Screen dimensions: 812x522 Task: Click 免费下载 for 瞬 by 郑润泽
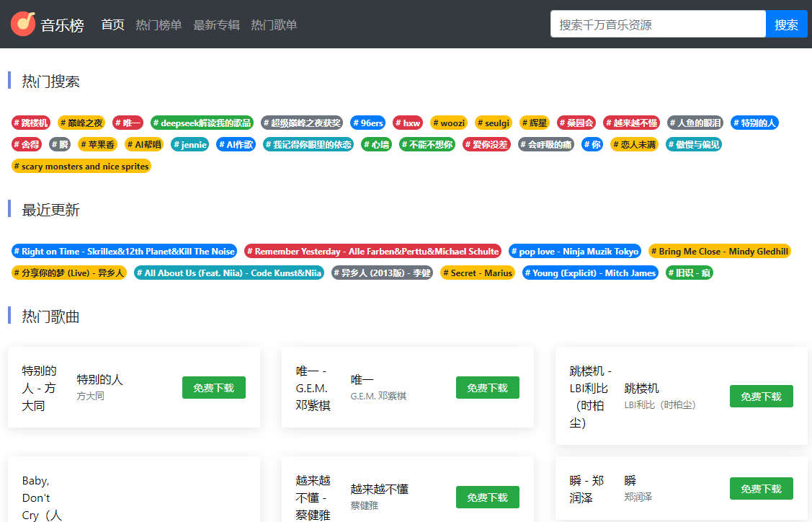(x=762, y=489)
